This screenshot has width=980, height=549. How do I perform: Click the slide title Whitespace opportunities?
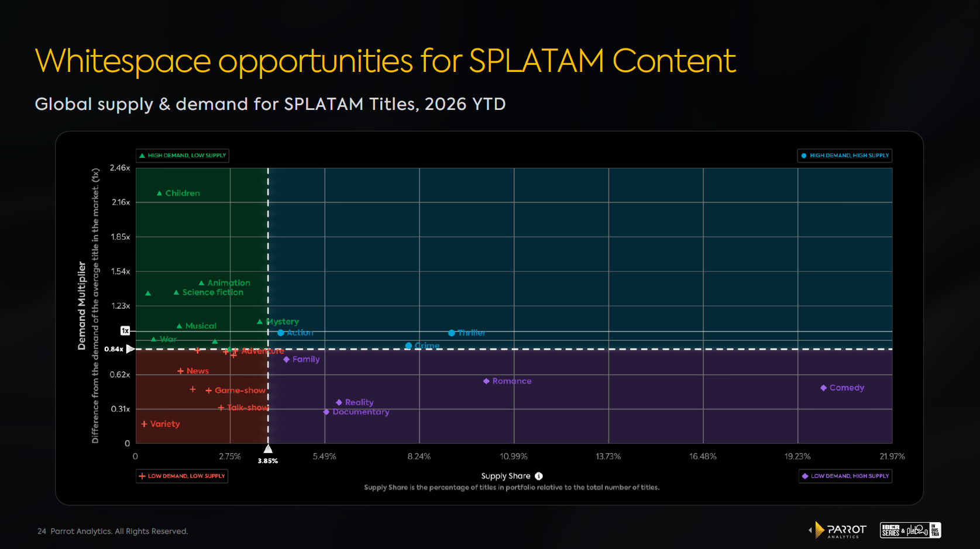coord(385,61)
